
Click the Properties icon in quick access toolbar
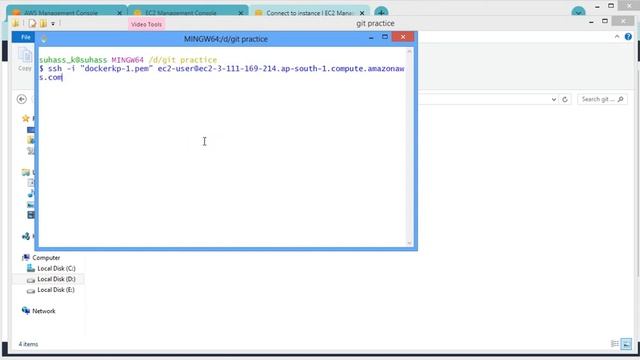33,24
